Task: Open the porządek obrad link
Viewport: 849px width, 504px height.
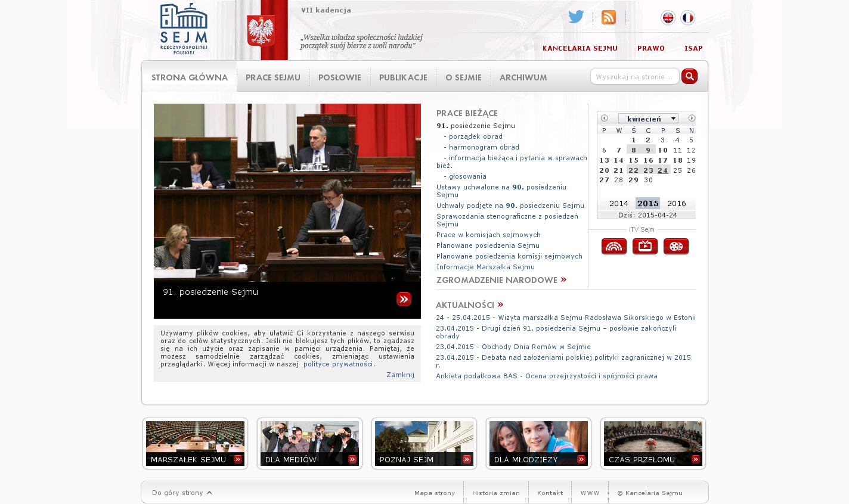Action: pyautogui.click(x=475, y=136)
